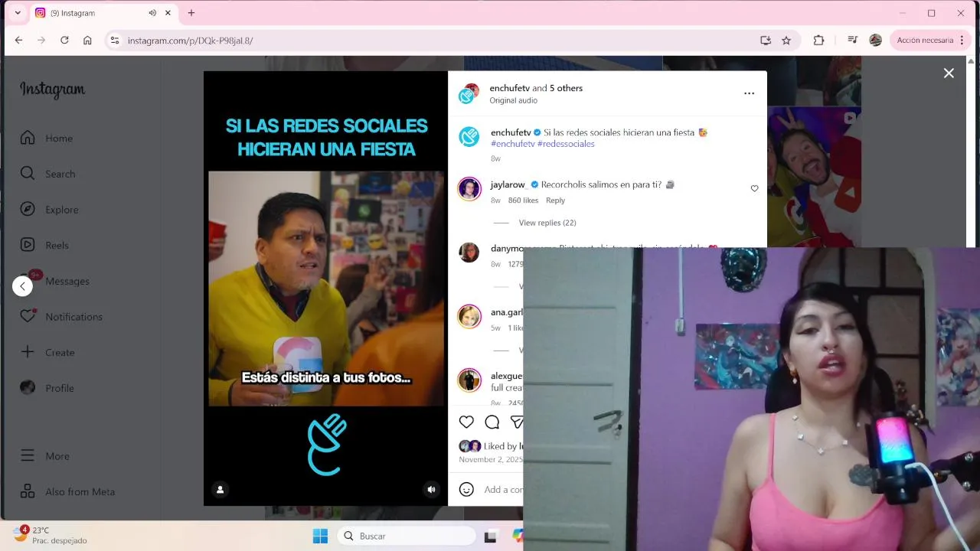Click the comment bubble icon

492,422
